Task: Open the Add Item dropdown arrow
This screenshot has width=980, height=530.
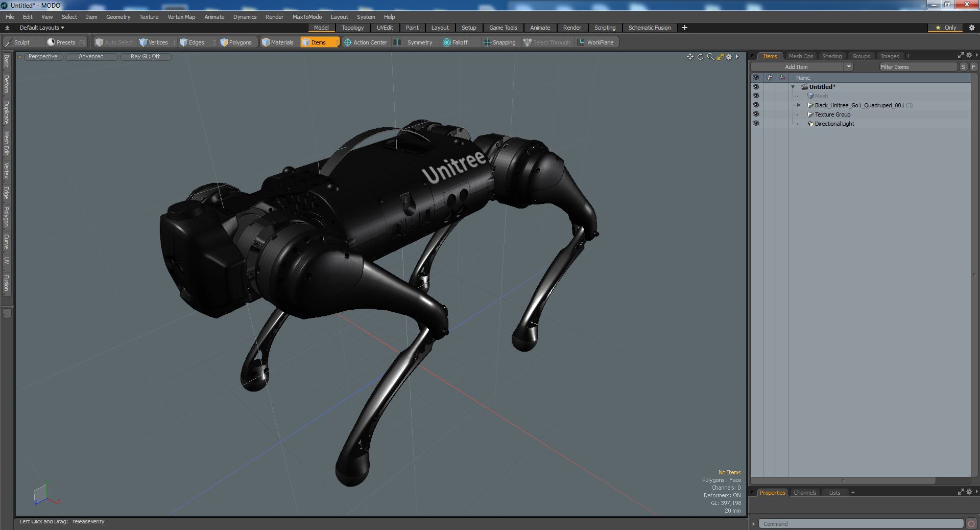Action: 849,67
